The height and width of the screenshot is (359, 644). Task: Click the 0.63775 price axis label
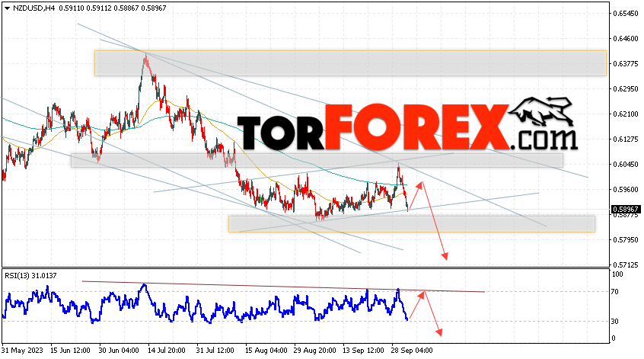[626, 64]
